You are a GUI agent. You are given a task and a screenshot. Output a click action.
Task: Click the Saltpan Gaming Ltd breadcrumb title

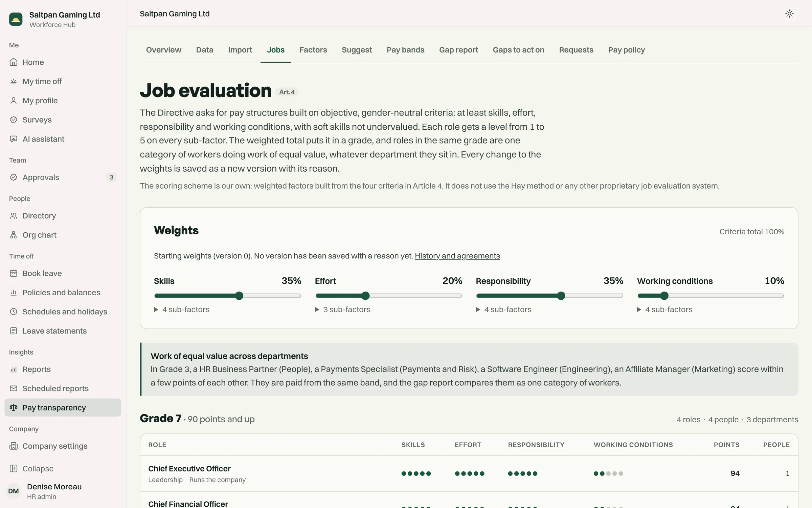pyautogui.click(x=175, y=14)
